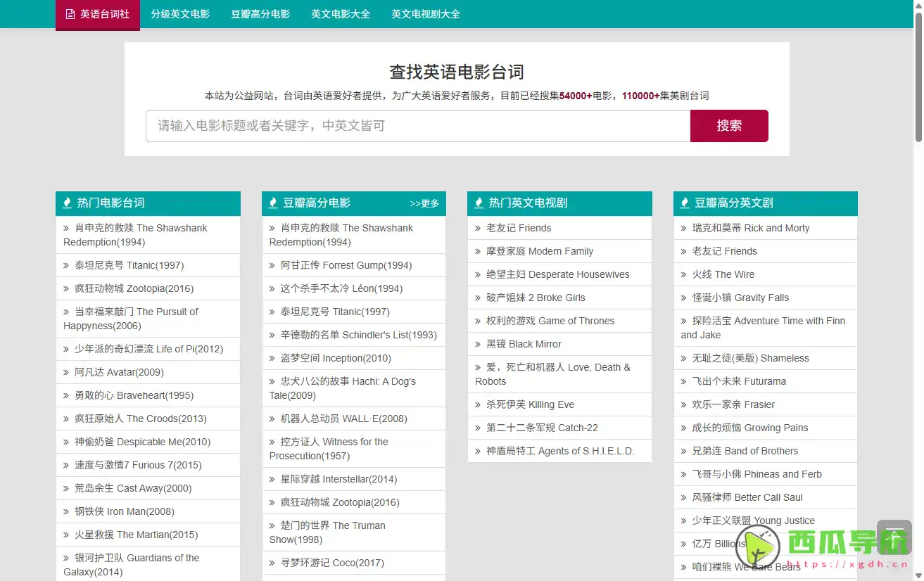Image resolution: width=924 pixels, height=581 pixels.
Task: Click the arrow icon before 泰坦尼克号 Titanic(1997)
Action: 67,265
